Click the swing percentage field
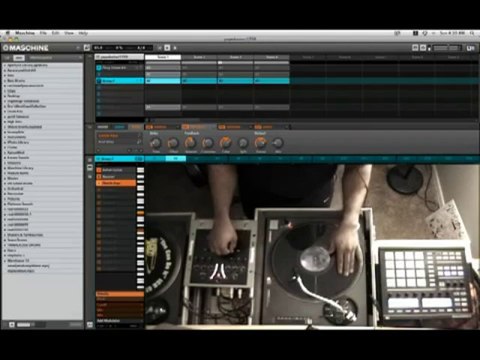The image size is (480, 360). pos(119,48)
